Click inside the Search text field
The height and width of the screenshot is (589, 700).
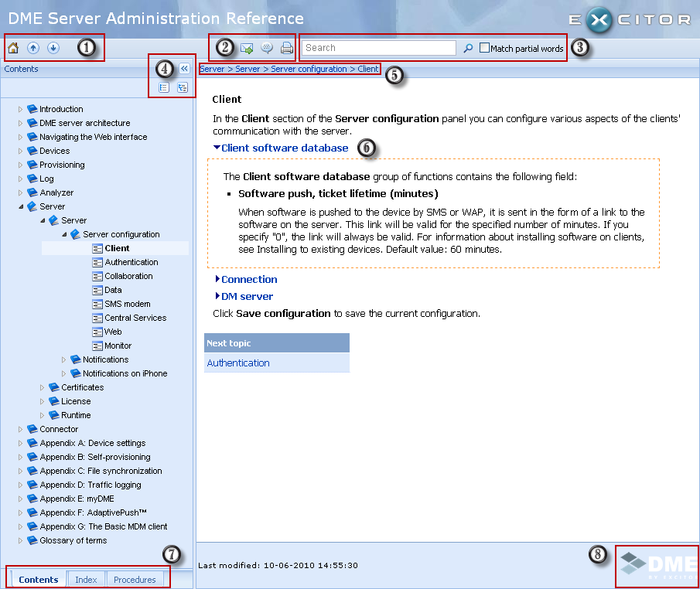(378, 48)
